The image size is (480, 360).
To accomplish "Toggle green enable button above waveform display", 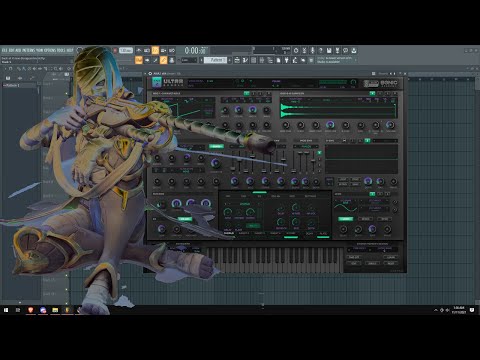I will [372, 94].
